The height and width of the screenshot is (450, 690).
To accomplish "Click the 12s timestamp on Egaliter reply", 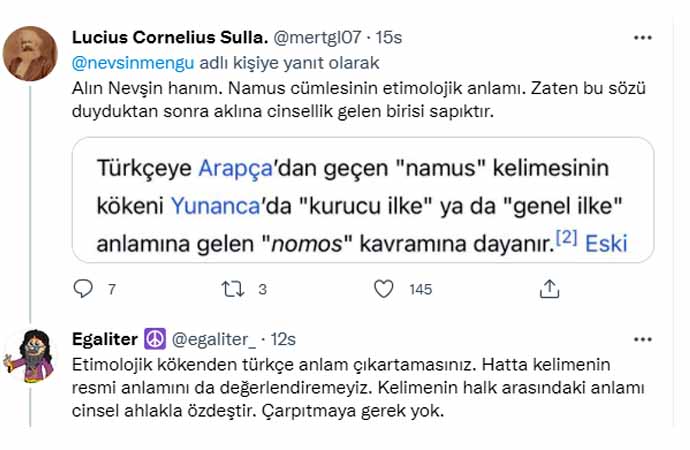I will point(283,339).
